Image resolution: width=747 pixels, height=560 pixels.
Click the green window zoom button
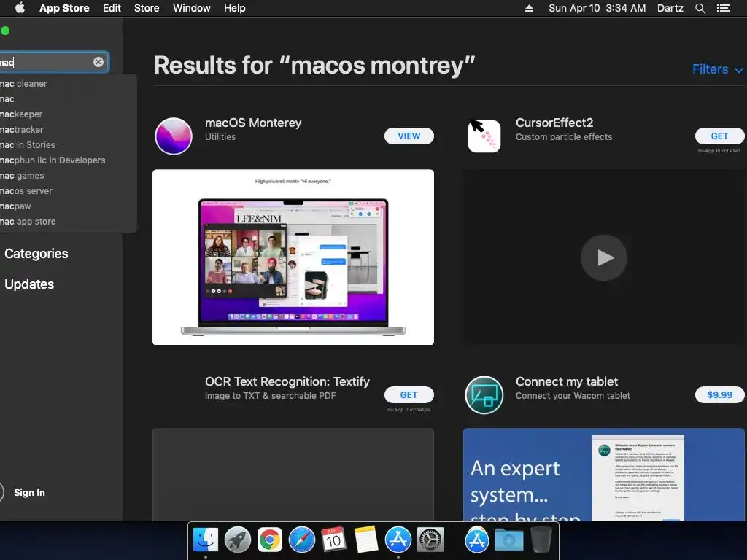coord(5,31)
